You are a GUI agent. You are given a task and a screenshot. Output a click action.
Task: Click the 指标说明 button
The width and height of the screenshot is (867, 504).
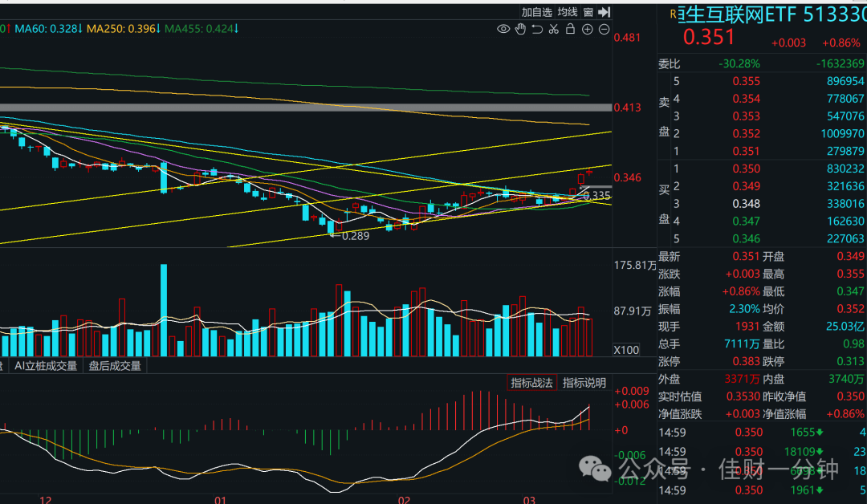click(584, 383)
